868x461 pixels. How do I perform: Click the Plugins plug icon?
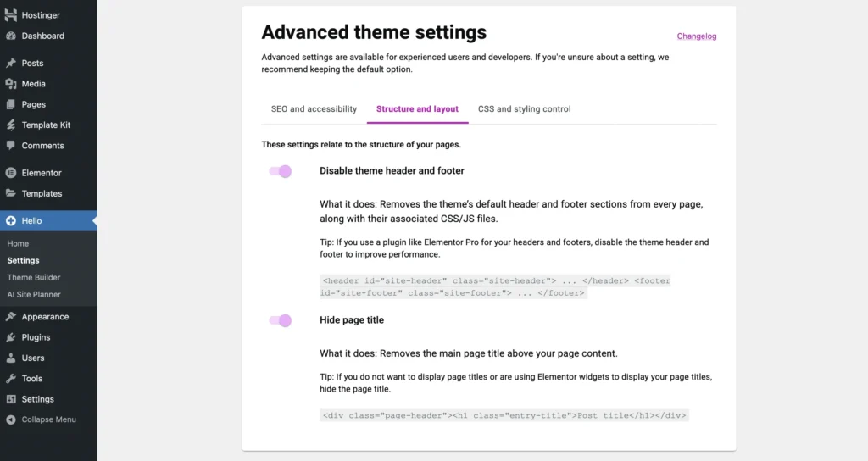pyautogui.click(x=11, y=337)
